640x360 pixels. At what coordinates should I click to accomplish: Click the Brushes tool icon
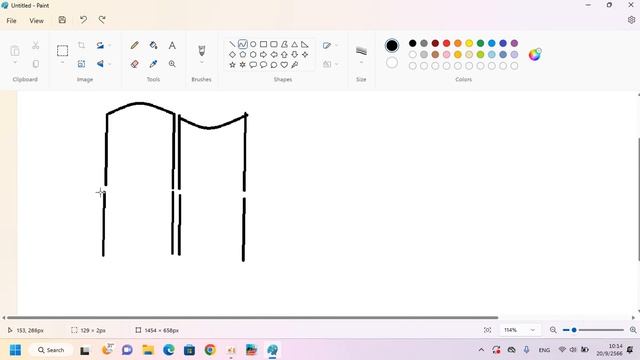(202, 50)
